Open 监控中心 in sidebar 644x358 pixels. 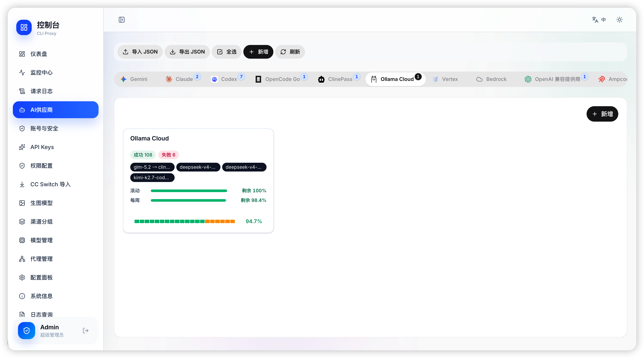(x=55, y=73)
